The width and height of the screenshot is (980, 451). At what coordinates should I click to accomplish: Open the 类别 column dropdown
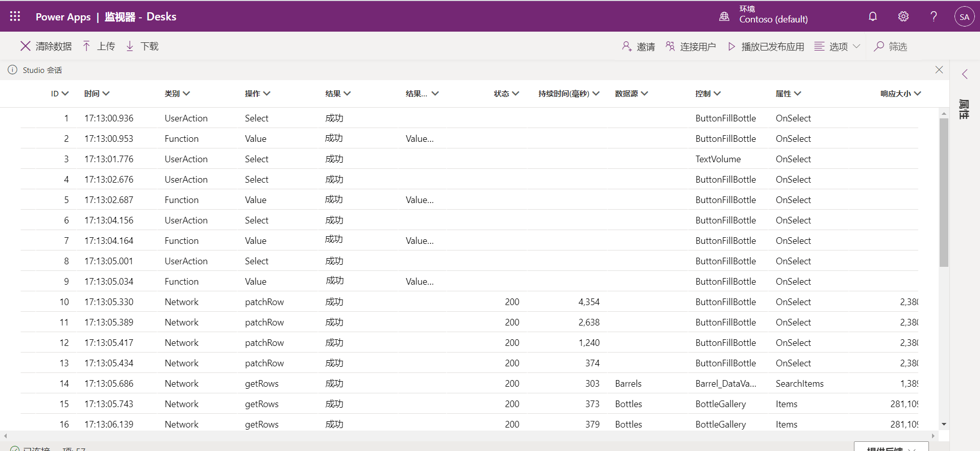coord(186,93)
